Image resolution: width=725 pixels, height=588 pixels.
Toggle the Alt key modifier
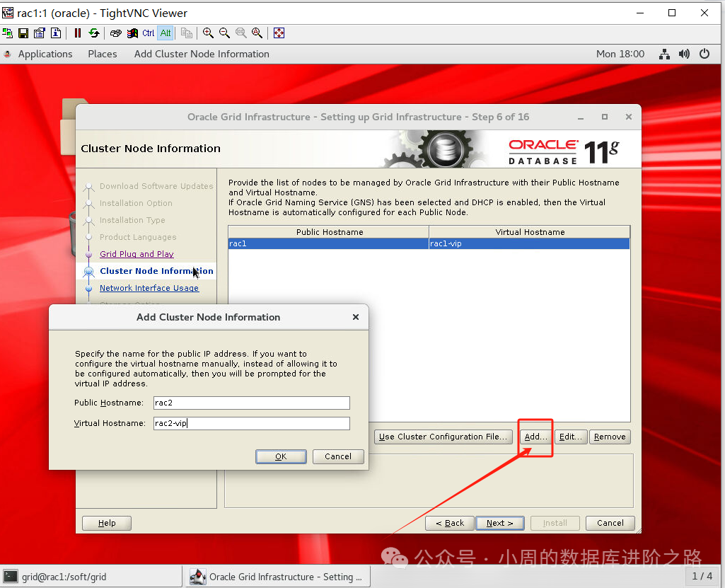(x=166, y=33)
